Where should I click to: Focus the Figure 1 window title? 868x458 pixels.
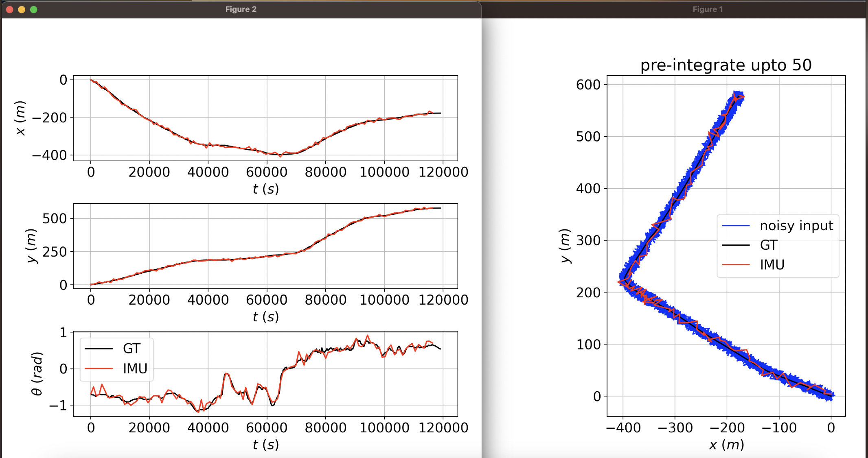coord(708,9)
